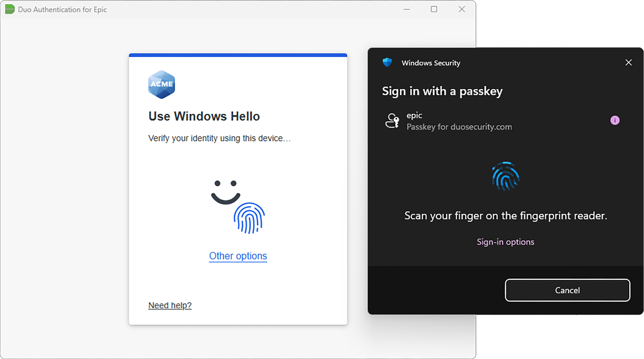This screenshot has height=359, width=644.
Task: Open the Other options link
Action: click(x=238, y=256)
